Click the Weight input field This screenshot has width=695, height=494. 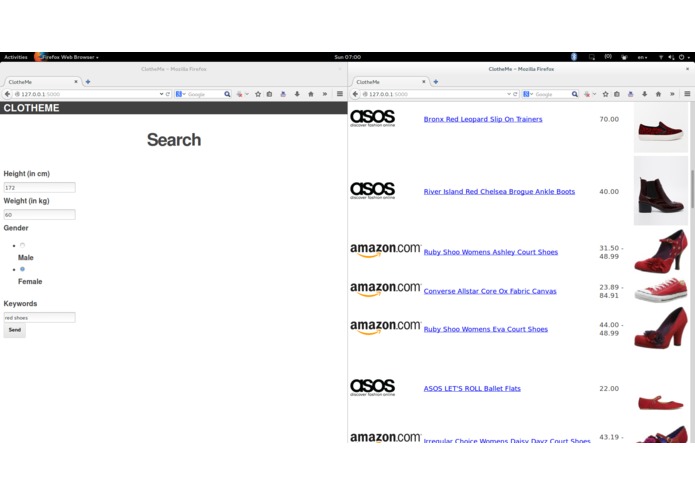(x=39, y=214)
